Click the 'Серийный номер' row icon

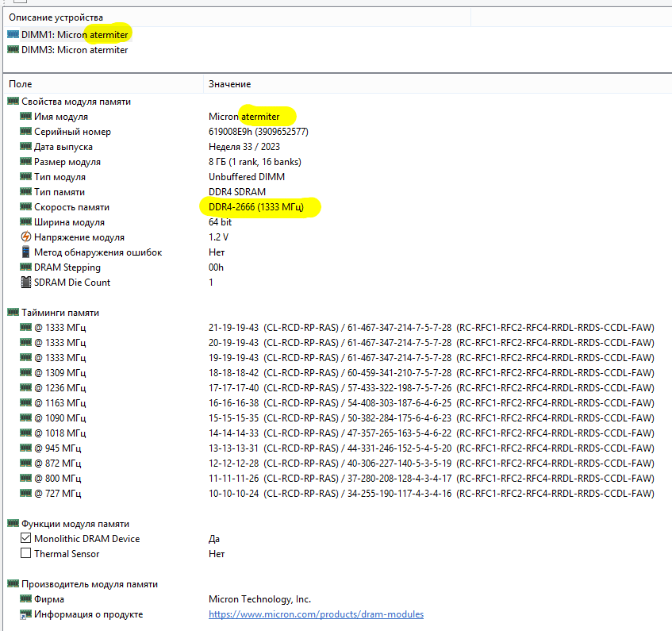(25, 131)
